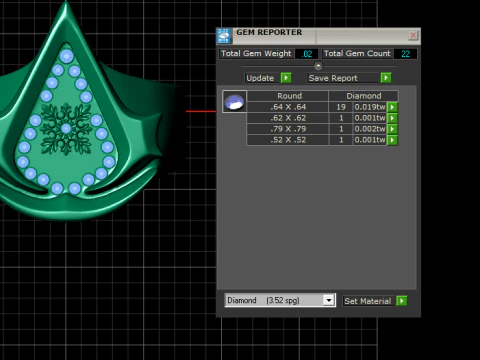Click green arrow for .64 X .64 row

(x=392, y=107)
